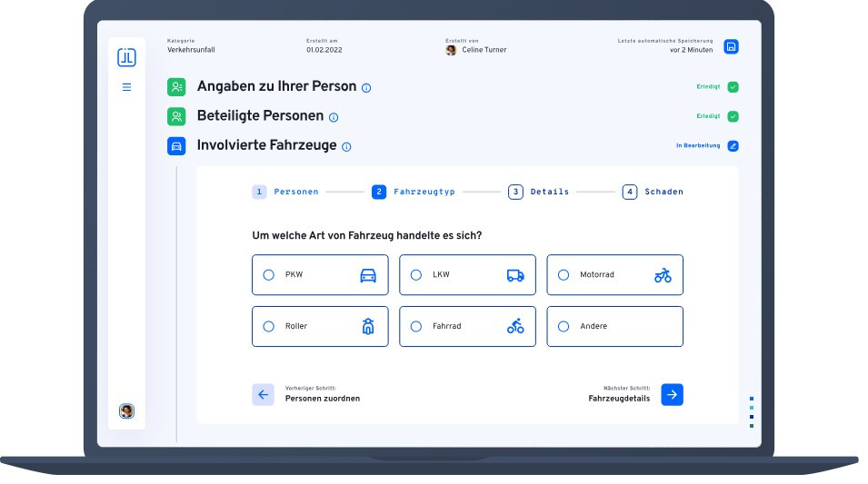This screenshot has height=484, width=868.
Task: Select the LKW radio option
Action: 416,275
